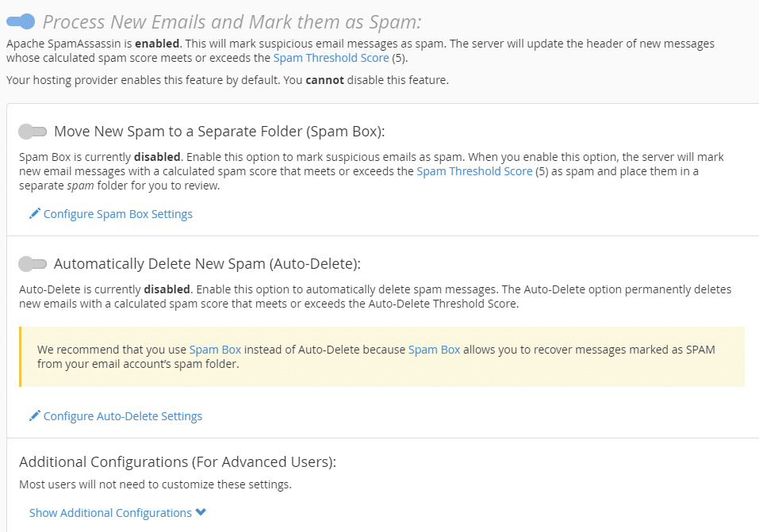Image resolution: width=759 pixels, height=532 pixels.
Task: Click the chevron icon after Show Additional Configurations
Action: pyautogui.click(x=201, y=512)
